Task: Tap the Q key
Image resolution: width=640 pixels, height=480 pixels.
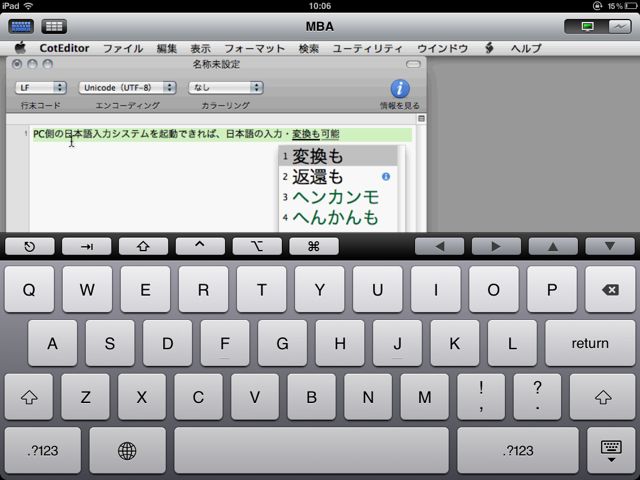Action: [29, 289]
